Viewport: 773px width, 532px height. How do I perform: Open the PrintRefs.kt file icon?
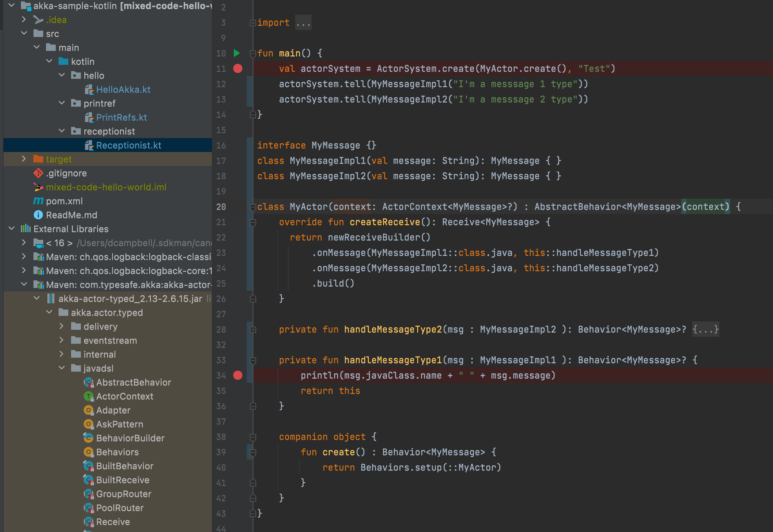pos(89,118)
